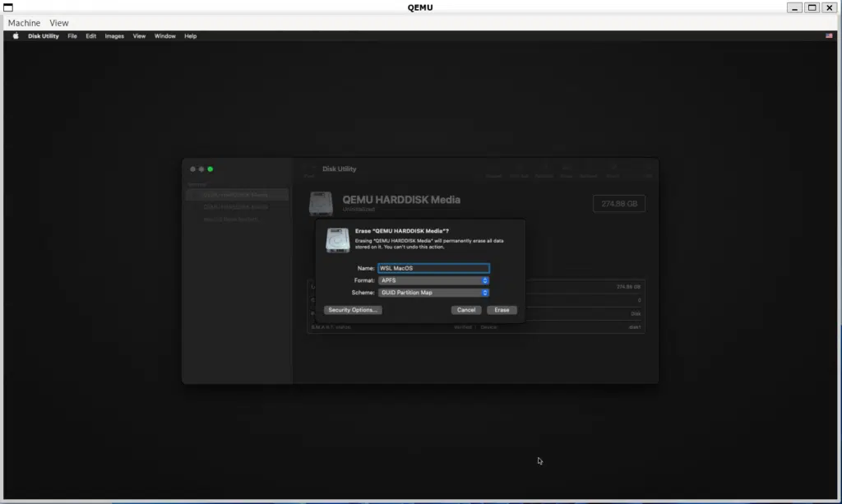Click the 274.88 GB value in info table
The width and height of the screenshot is (842, 504).
coord(628,287)
